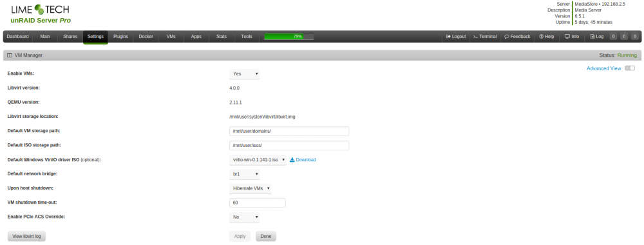Open the system Log
Viewport: 644px width, 245px height.
point(597,37)
